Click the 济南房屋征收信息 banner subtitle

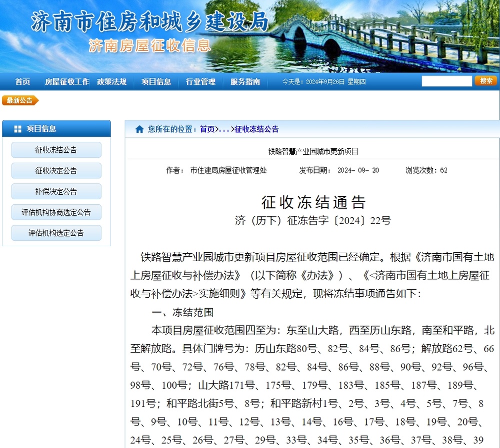[x=150, y=45]
